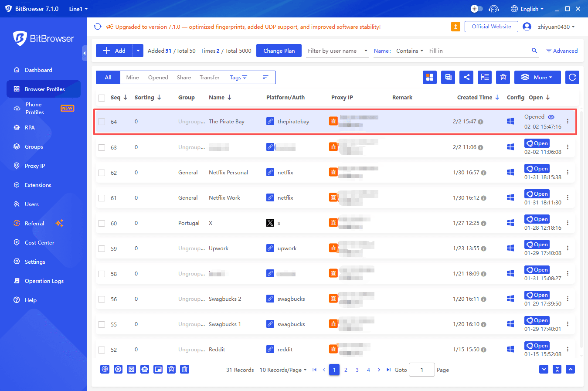
Task: Select the Transfer tab
Action: coord(209,77)
